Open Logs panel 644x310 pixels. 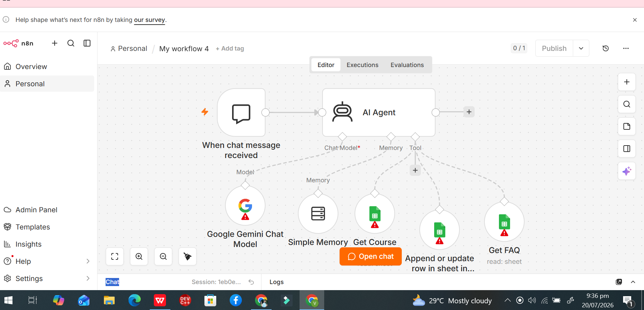(277, 282)
